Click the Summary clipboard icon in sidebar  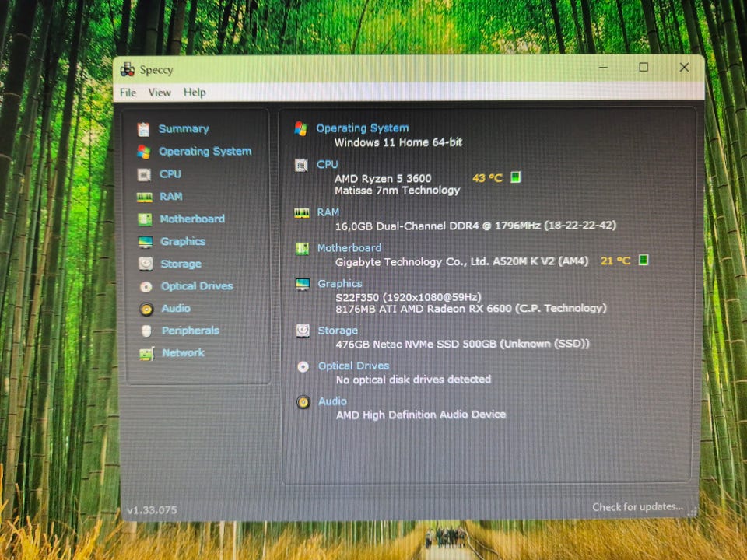point(143,129)
